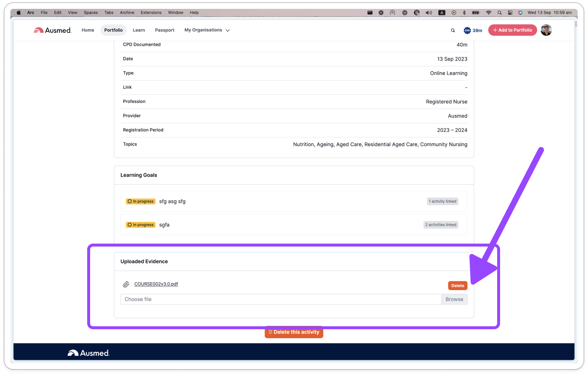Click the Bluetooth icon in menu bar
Screen dimensions: 588x375
[x=464, y=13]
